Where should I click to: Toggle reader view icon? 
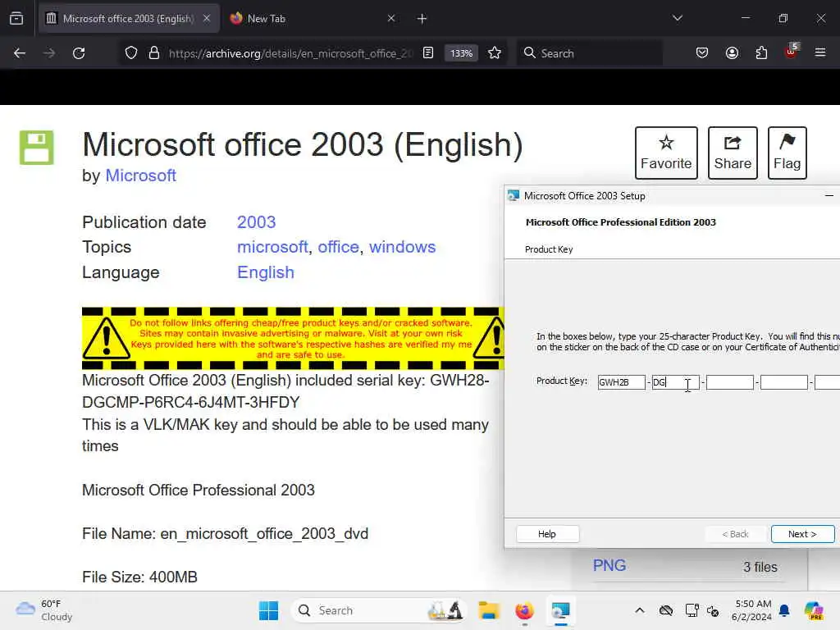point(428,53)
